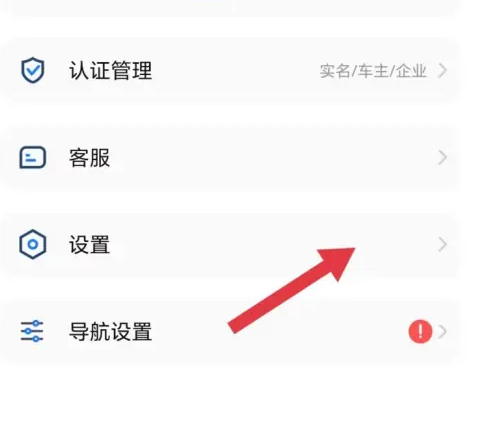Click the sliders icon for 导航设置
The height and width of the screenshot is (433, 490).
click(x=32, y=331)
